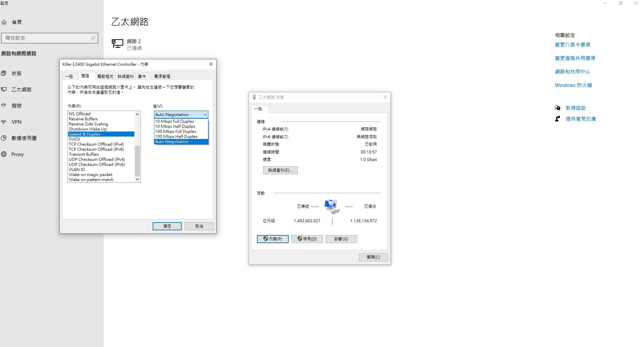This screenshot has height=347, width=644.
Task: Click the VPN icon in the sidebar
Action: tap(4, 122)
